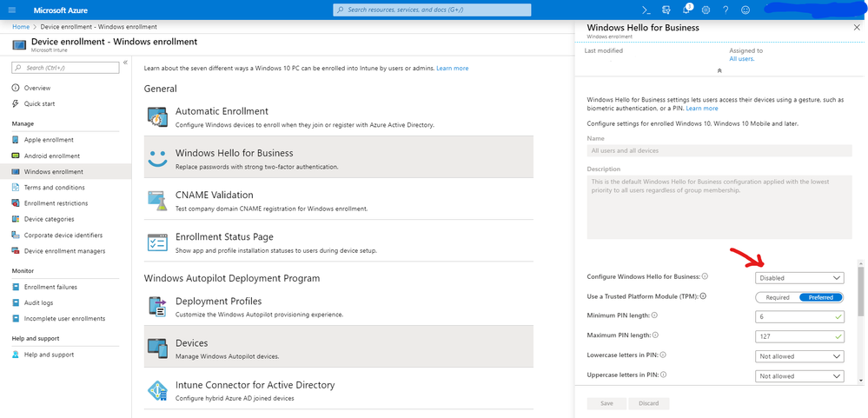This screenshot has height=418, width=868.
Task: Click the Terms and conditions icon
Action: 15,188
